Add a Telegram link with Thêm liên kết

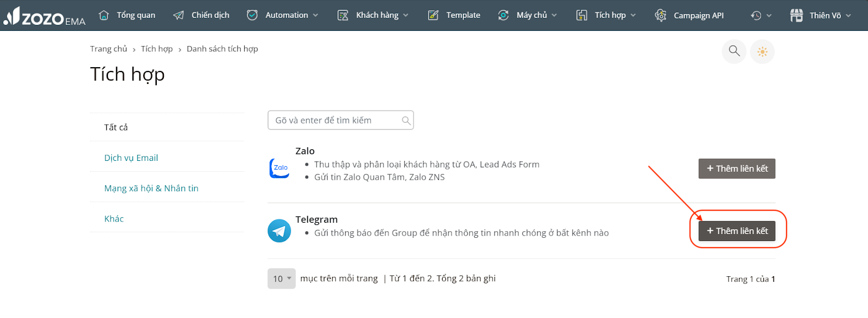click(737, 231)
